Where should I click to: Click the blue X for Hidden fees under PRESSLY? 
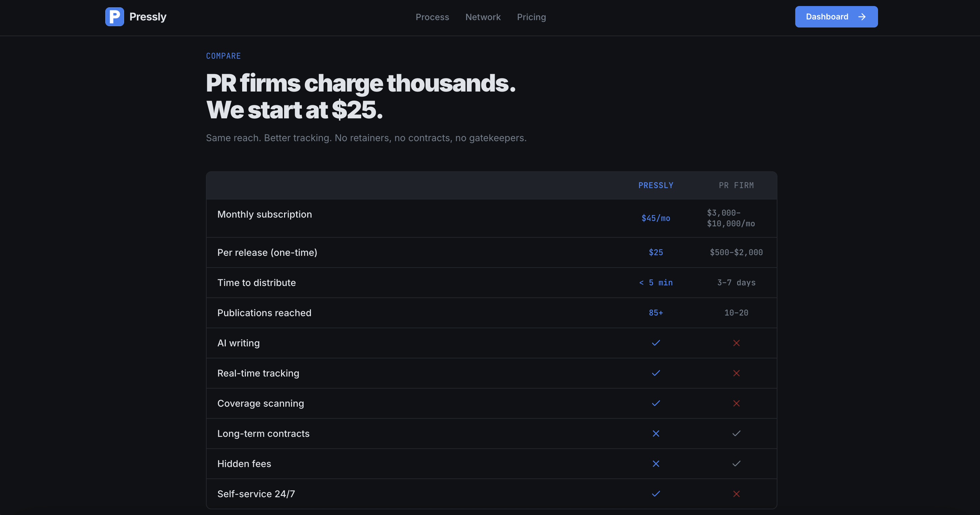pos(655,464)
